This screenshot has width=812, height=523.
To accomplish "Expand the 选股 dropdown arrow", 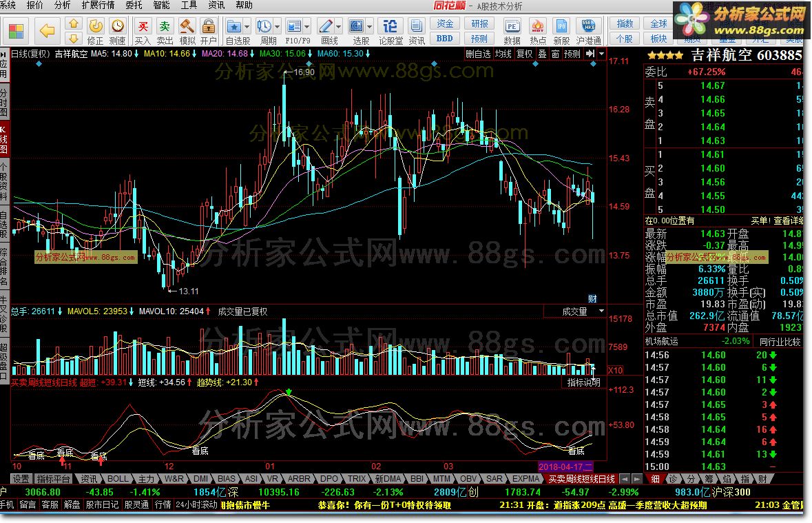I will click(x=369, y=26).
